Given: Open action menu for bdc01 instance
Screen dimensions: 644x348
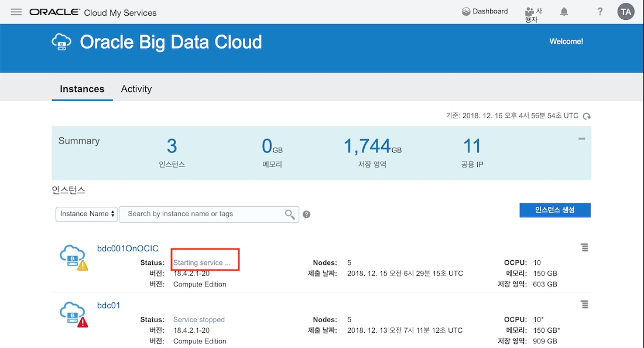Looking at the screenshot, I should coord(584,305).
